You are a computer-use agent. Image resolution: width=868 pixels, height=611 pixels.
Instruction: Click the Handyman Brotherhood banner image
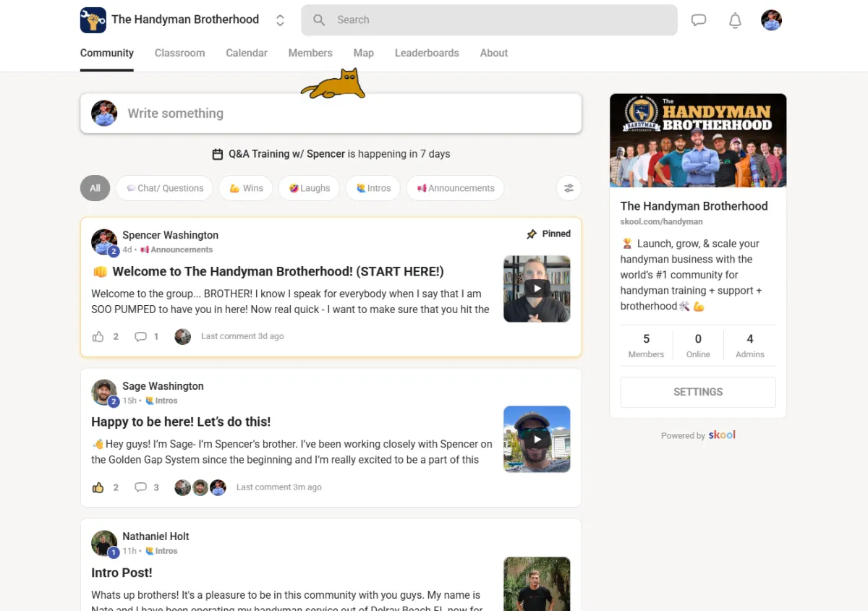point(698,140)
